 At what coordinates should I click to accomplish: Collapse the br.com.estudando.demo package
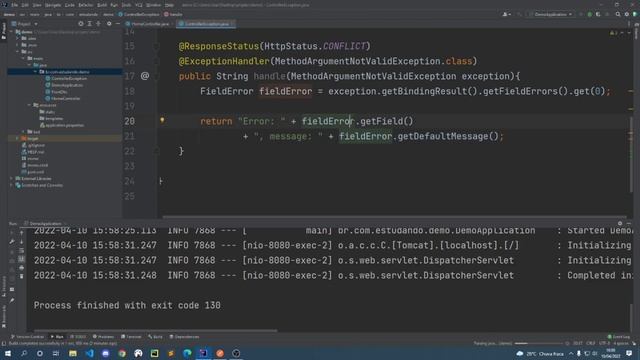click(x=35, y=72)
